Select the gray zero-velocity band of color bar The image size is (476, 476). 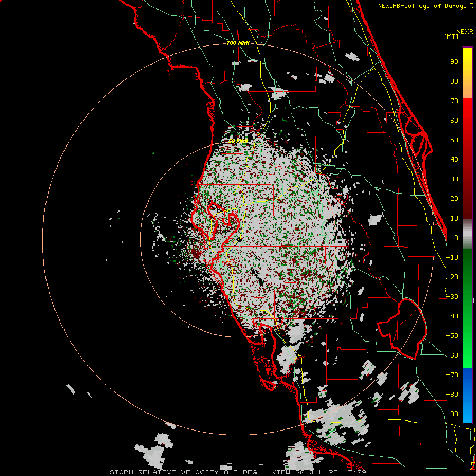coord(467,234)
